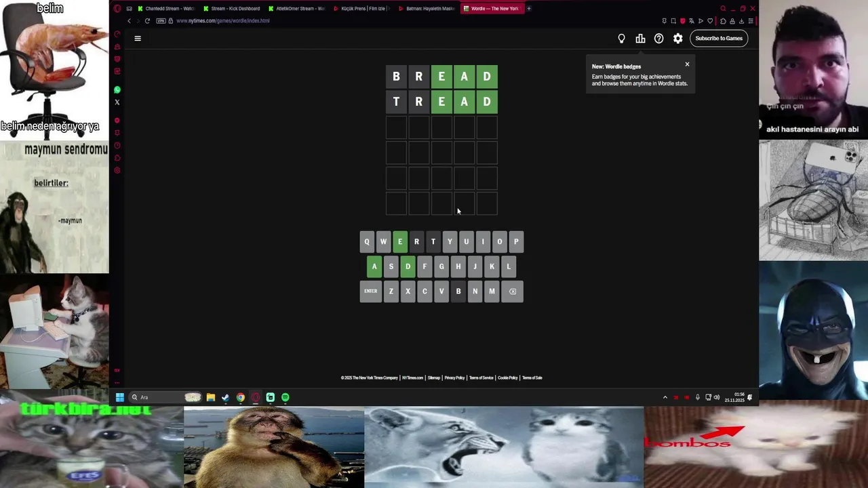Tap the S key on keyboard
This screenshot has width=868, height=488.
click(391, 266)
